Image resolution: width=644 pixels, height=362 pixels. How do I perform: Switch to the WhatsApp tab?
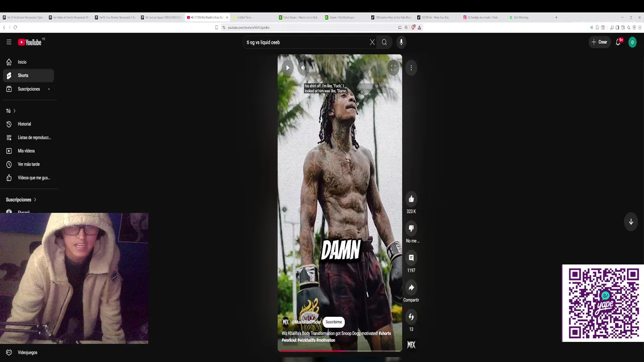coord(528,17)
